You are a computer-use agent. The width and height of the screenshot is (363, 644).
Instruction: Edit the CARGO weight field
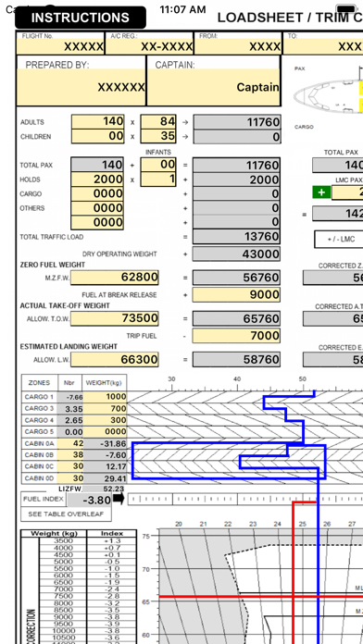point(97,194)
